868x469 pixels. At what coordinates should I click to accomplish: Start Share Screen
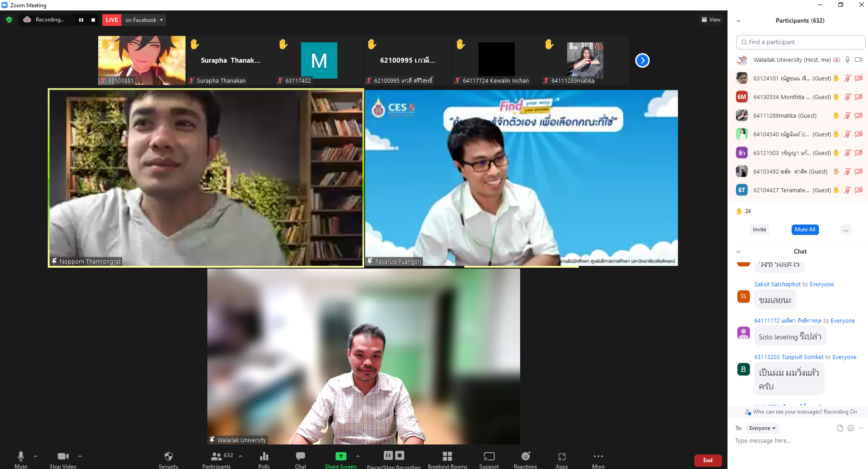coord(340,459)
